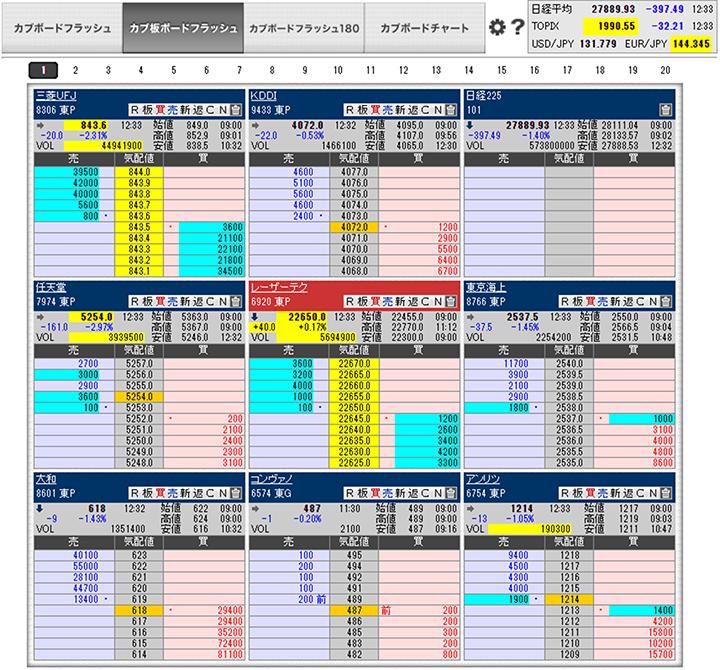
Task: Select the カブ板ボードフラッシュ tab
Action: tap(183, 28)
